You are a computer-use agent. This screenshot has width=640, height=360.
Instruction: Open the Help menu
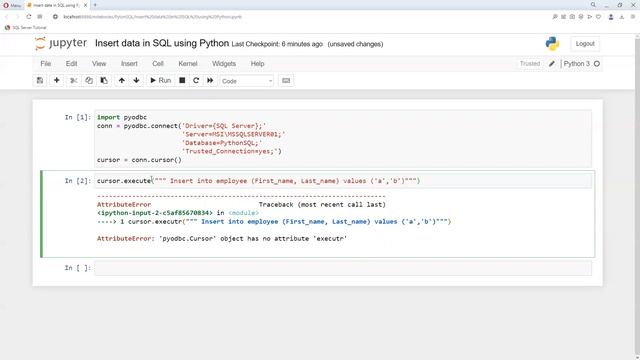(x=257, y=64)
